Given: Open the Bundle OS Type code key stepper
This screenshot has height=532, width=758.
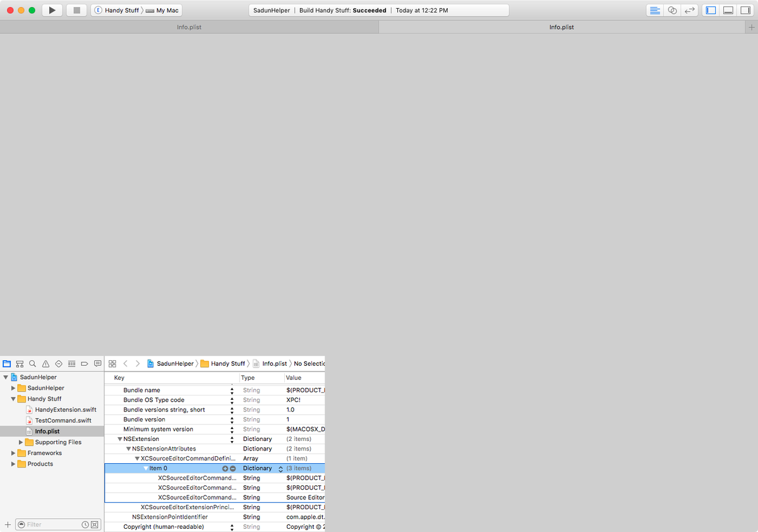Looking at the screenshot, I should pyautogui.click(x=232, y=400).
